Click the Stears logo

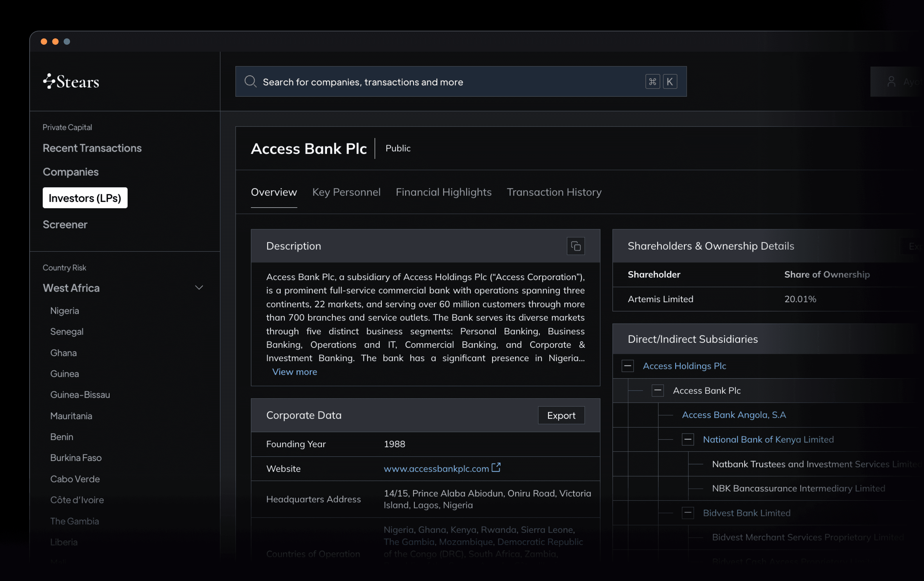point(71,81)
